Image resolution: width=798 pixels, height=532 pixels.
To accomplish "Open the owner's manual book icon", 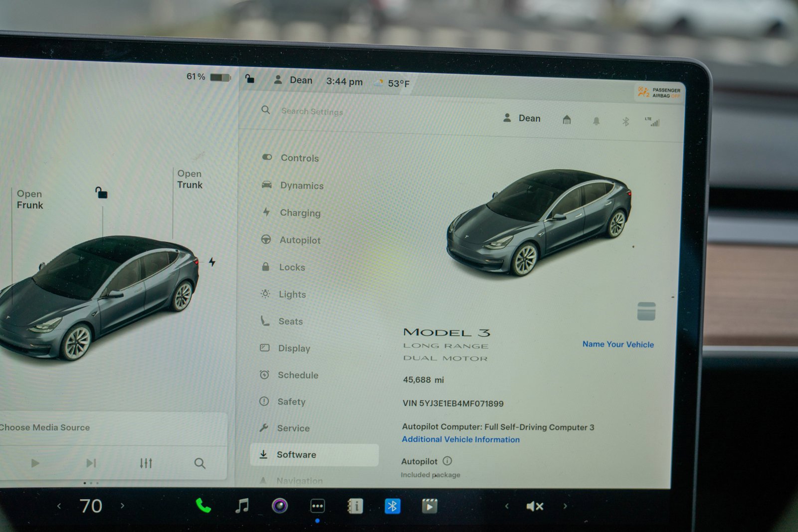I will [355, 506].
